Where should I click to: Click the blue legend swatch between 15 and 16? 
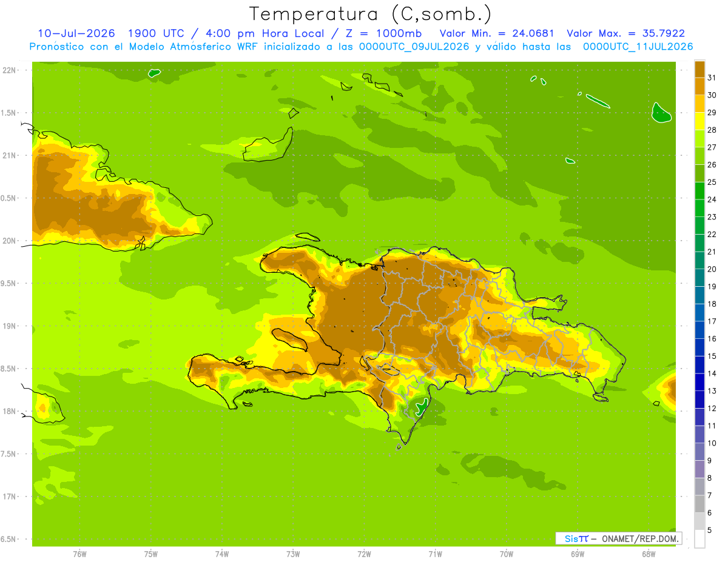tap(699, 347)
